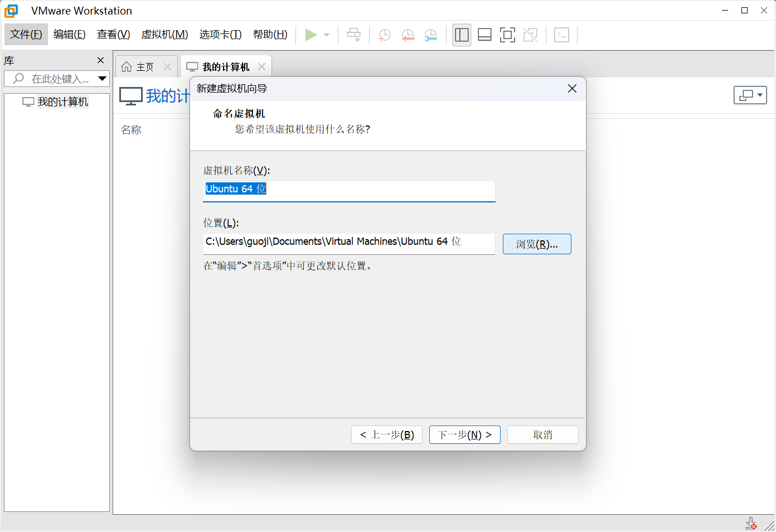776x532 pixels.
Task: Click the 上一步(B) back button
Action: coord(387,435)
